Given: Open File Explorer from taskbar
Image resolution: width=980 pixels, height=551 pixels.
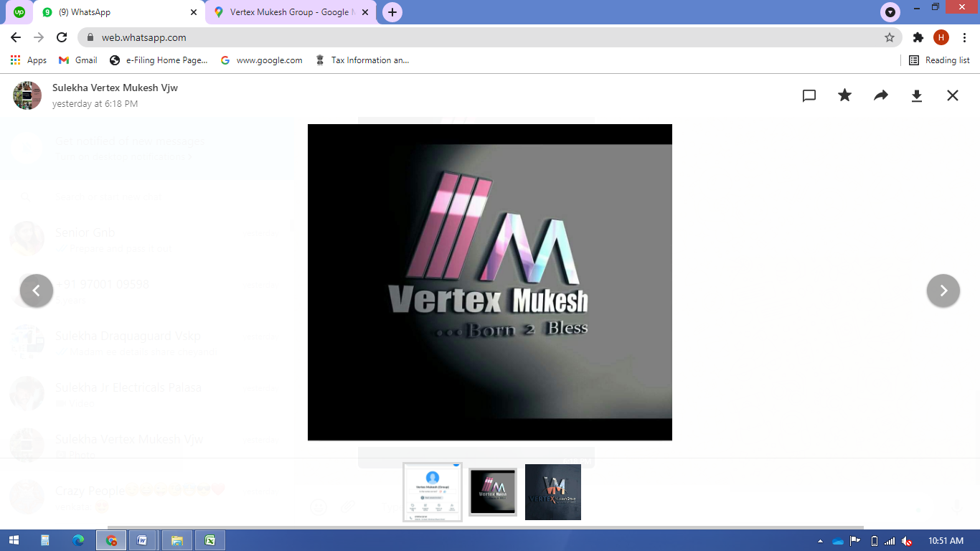Looking at the screenshot, I should [x=177, y=540].
